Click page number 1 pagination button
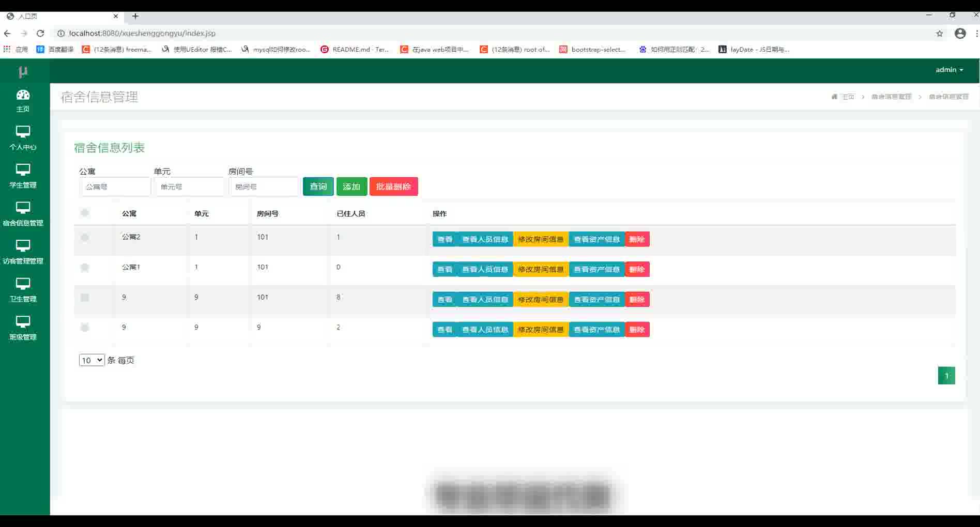Image resolution: width=980 pixels, height=527 pixels. tap(946, 376)
